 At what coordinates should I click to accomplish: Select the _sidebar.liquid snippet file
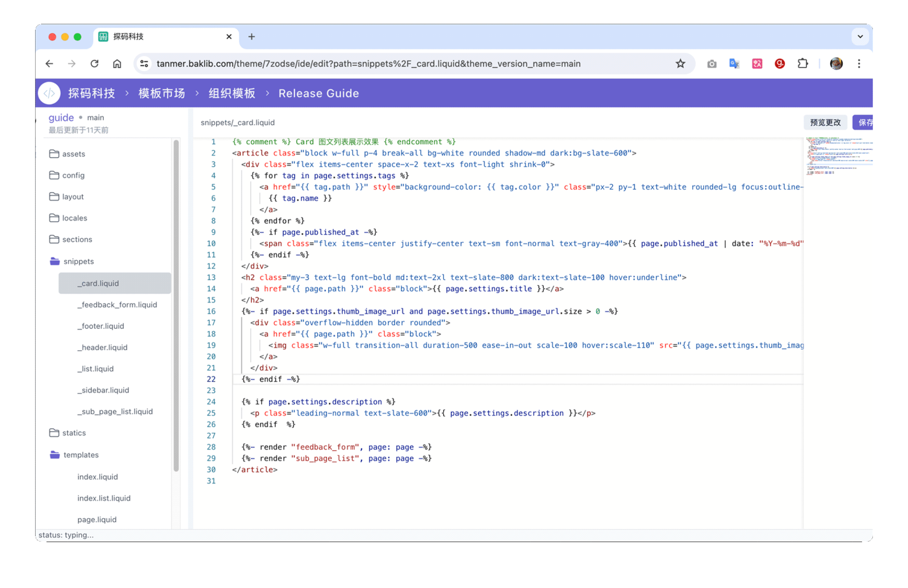tap(103, 390)
